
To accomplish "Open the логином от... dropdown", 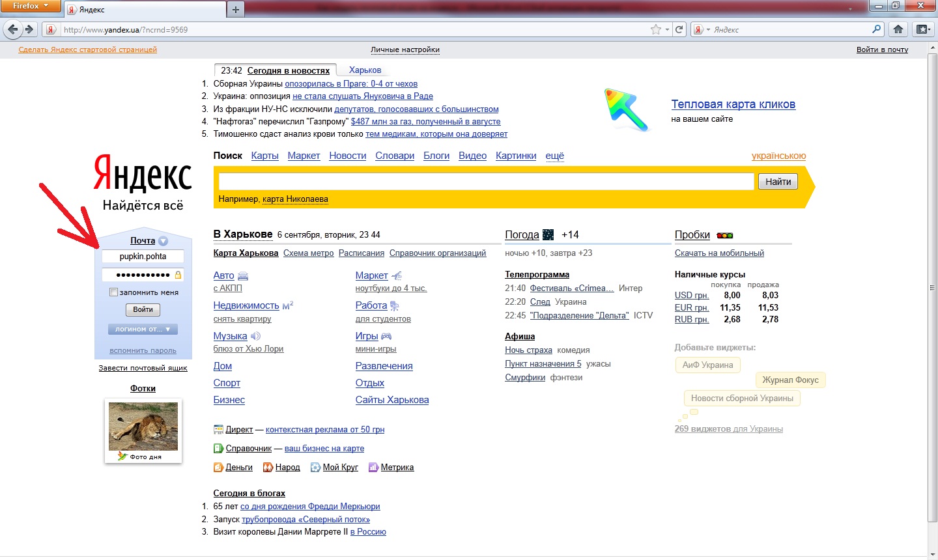I will coord(143,329).
